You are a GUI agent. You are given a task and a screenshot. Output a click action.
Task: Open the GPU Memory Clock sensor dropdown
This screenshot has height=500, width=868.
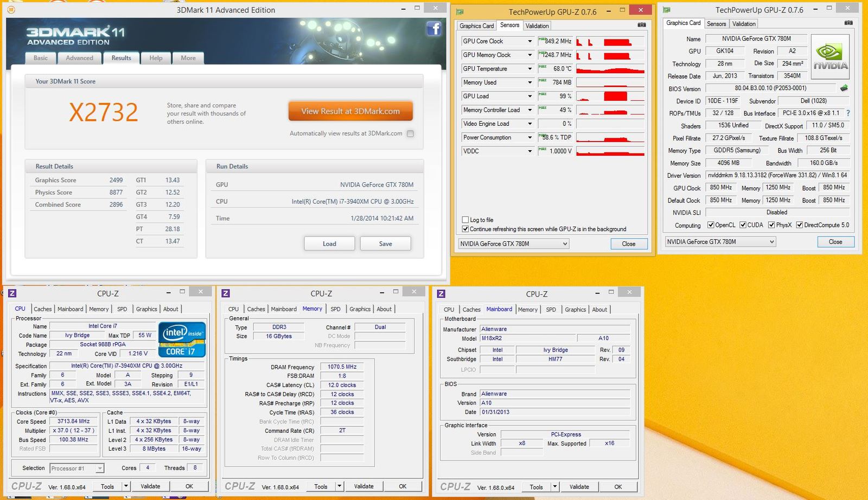pyautogui.click(x=530, y=55)
